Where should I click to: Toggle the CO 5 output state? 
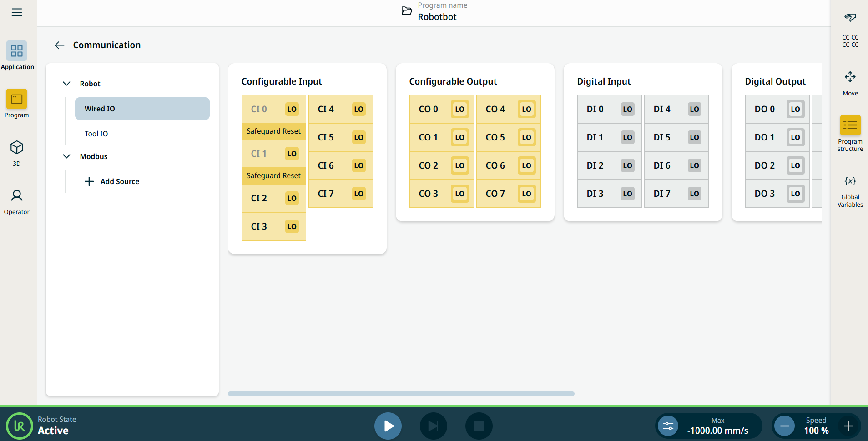[x=526, y=137]
